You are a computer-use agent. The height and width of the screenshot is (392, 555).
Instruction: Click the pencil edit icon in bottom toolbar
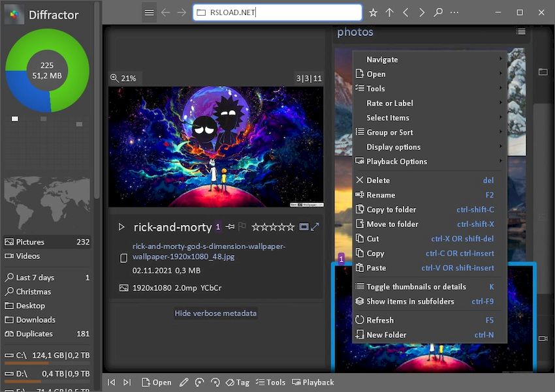point(183,382)
